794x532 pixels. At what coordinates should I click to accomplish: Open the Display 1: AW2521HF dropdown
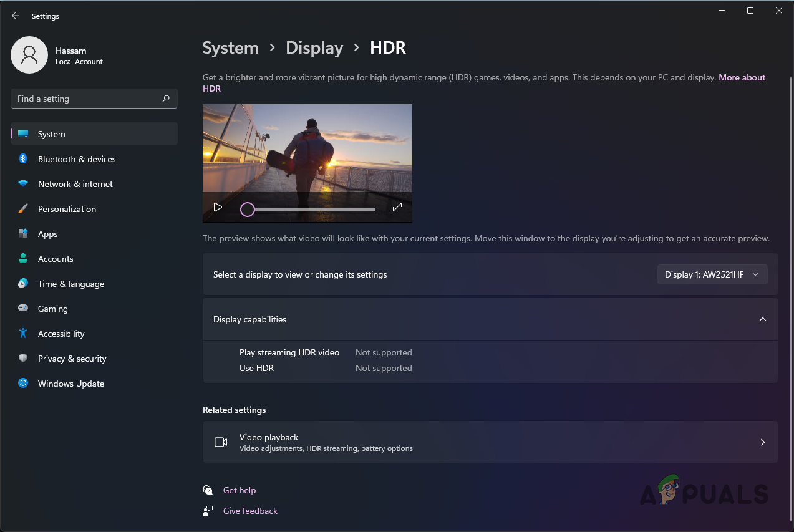coord(712,274)
